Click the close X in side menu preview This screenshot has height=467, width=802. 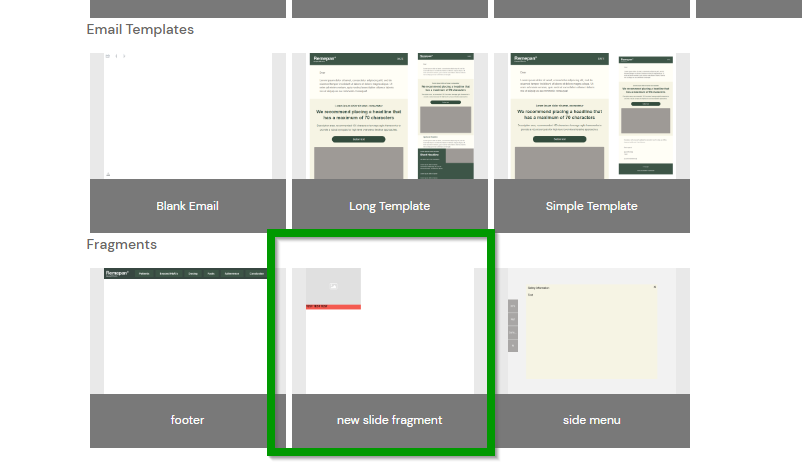655,287
